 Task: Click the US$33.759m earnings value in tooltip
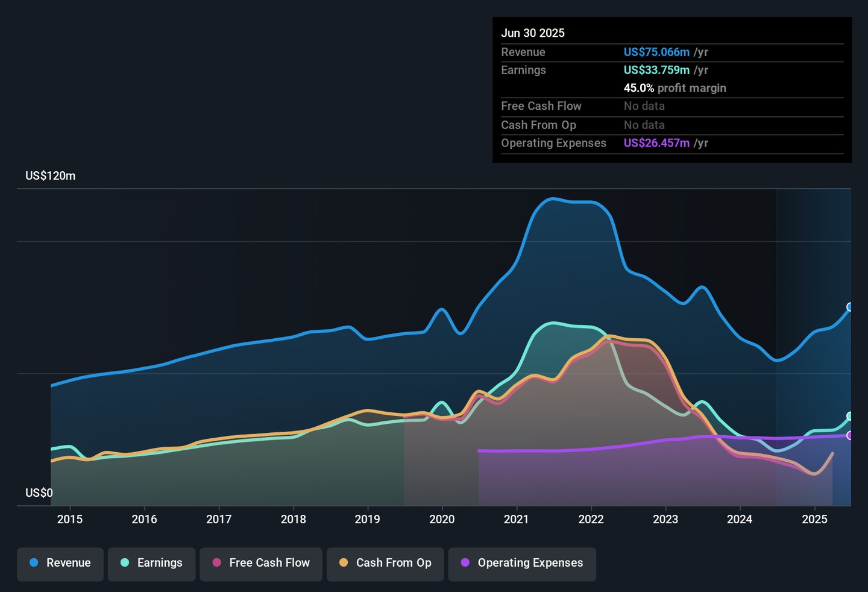[x=656, y=71]
